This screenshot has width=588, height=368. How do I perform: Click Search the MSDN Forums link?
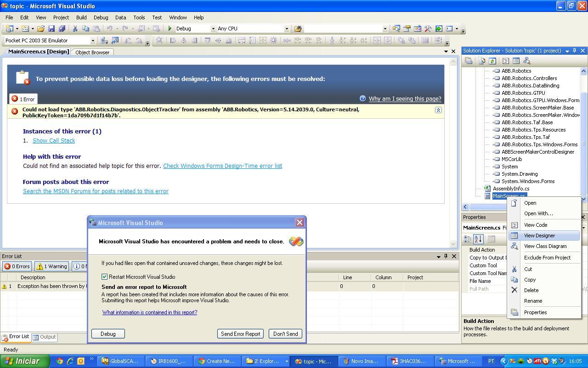pyautogui.click(x=96, y=191)
